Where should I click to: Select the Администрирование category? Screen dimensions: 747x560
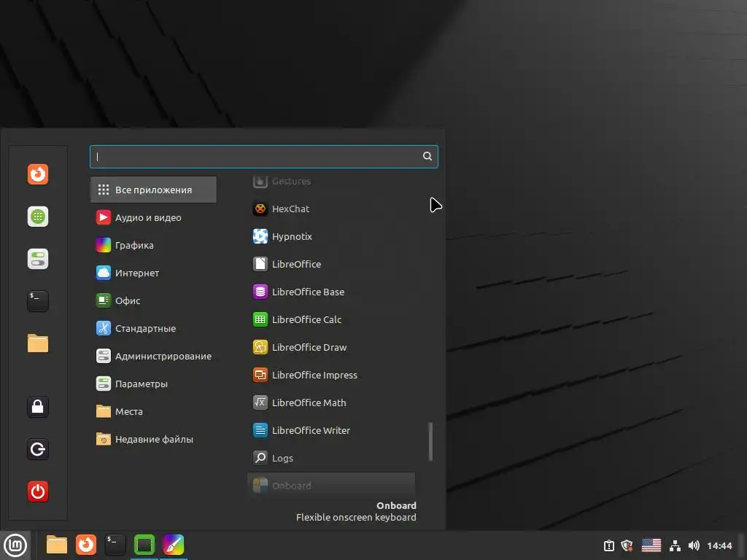153,356
